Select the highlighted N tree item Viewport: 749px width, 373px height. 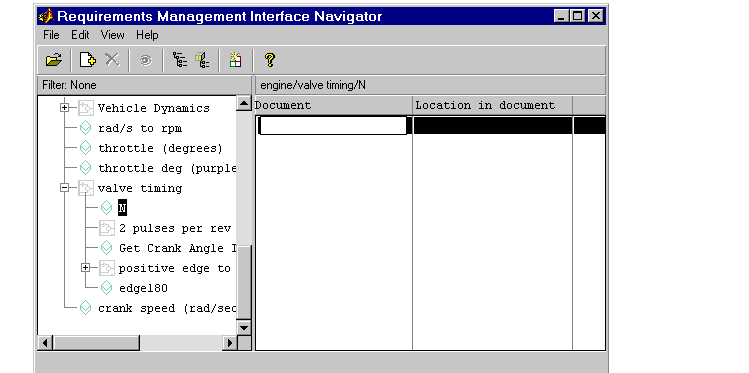[122, 208]
